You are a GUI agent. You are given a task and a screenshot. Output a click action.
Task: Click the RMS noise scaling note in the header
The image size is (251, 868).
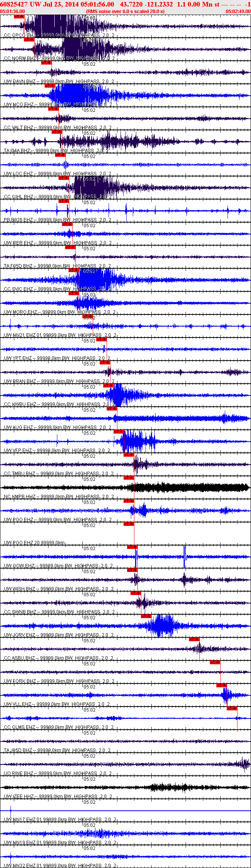pos(125,12)
